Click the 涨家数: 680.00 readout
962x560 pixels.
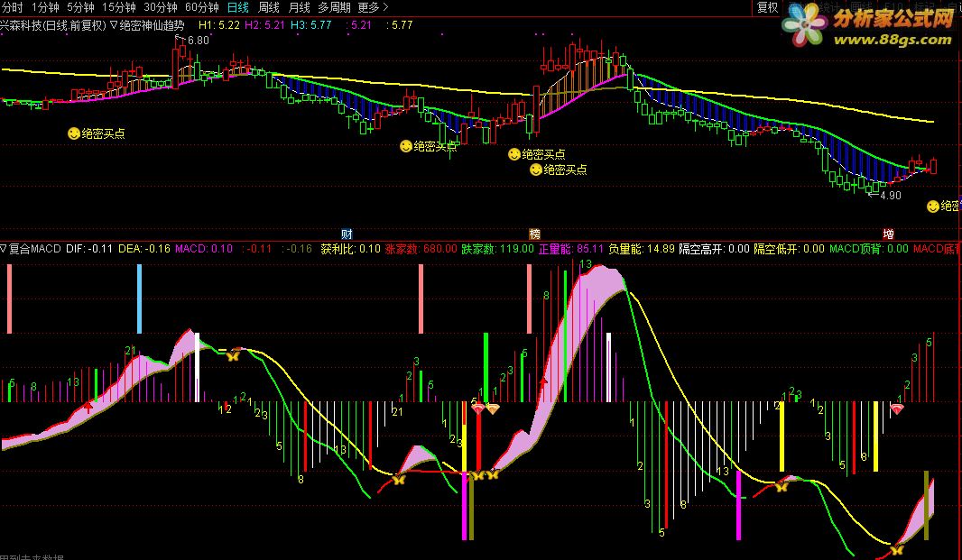pos(421,248)
